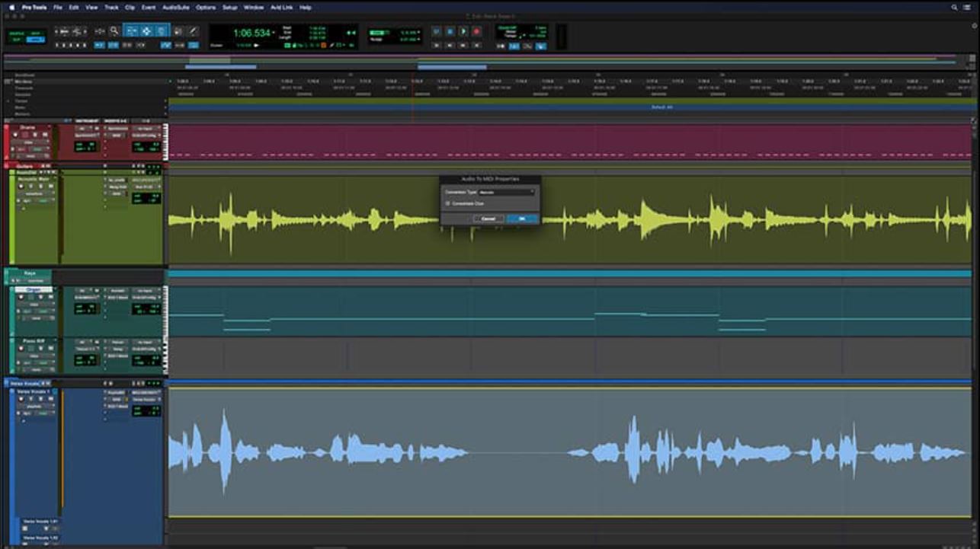This screenshot has width=980, height=549.
Task: Record-enable the Drums track
Action: click(x=15, y=135)
